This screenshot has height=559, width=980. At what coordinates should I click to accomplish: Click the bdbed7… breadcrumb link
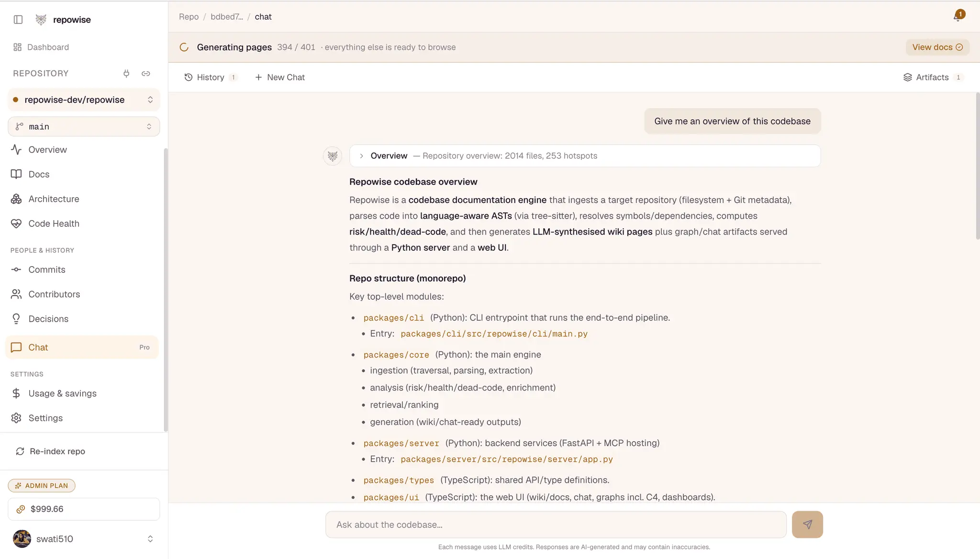pos(227,17)
